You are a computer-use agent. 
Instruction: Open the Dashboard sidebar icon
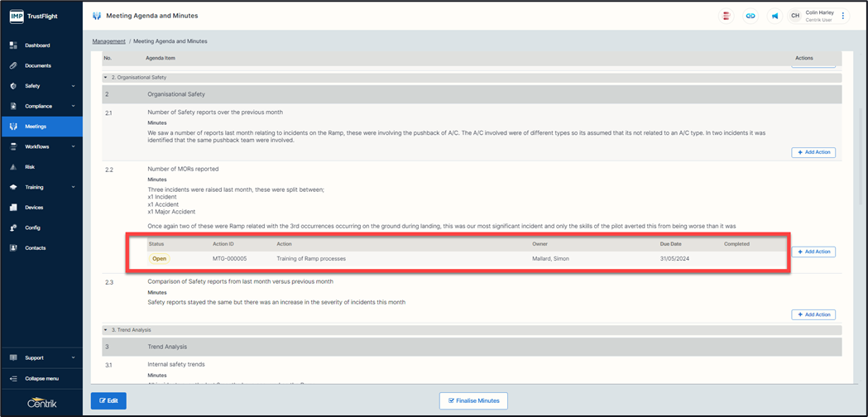13,46
